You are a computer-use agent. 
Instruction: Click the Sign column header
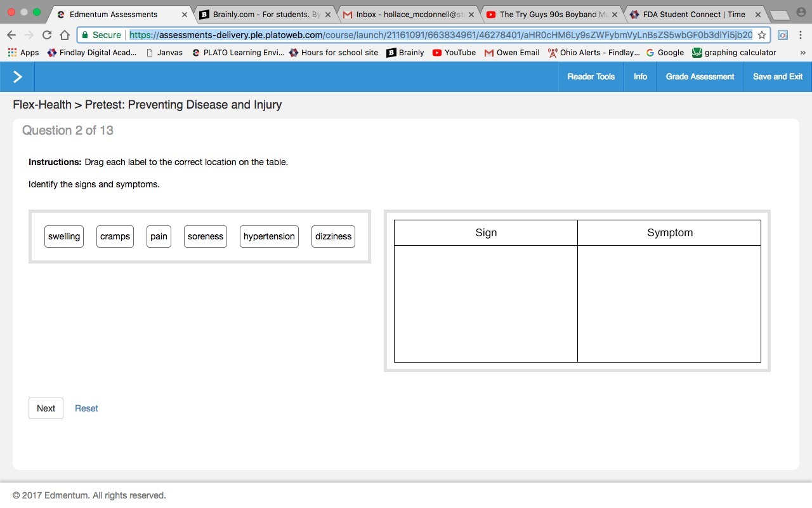[x=486, y=232]
